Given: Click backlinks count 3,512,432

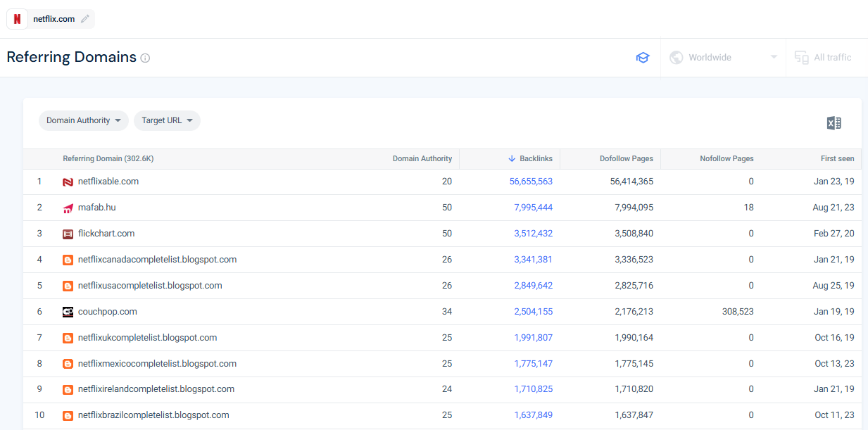Looking at the screenshot, I should click(534, 234).
